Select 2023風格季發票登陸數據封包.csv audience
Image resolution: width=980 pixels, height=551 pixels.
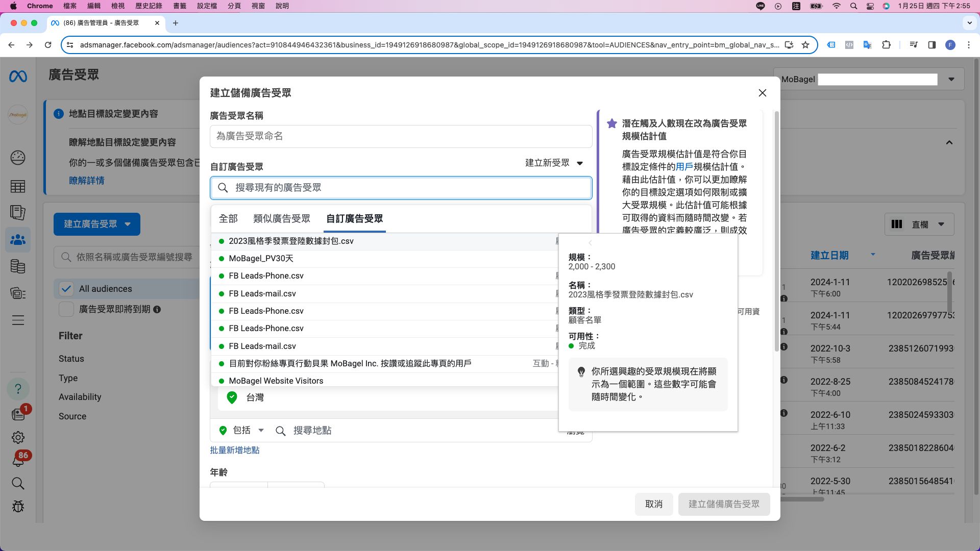click(x=385, y=241)
